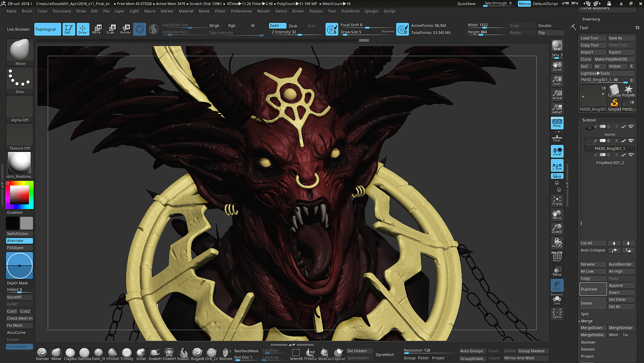Click the Frame mesh icon

click(x=557, y=201)
